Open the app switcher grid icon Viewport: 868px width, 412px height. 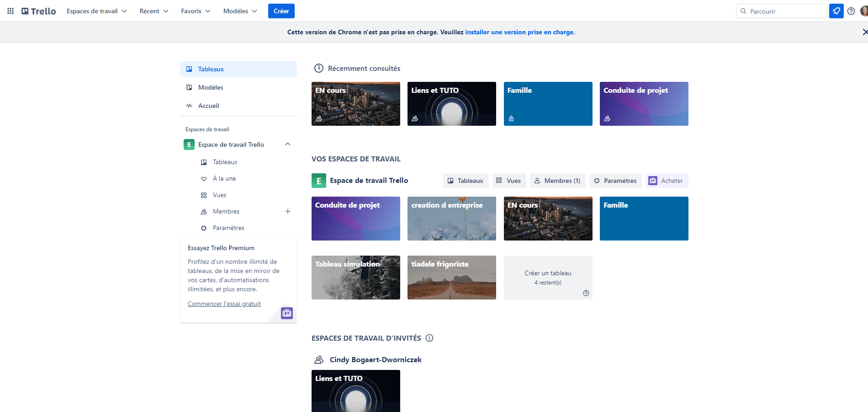(11, 11)
